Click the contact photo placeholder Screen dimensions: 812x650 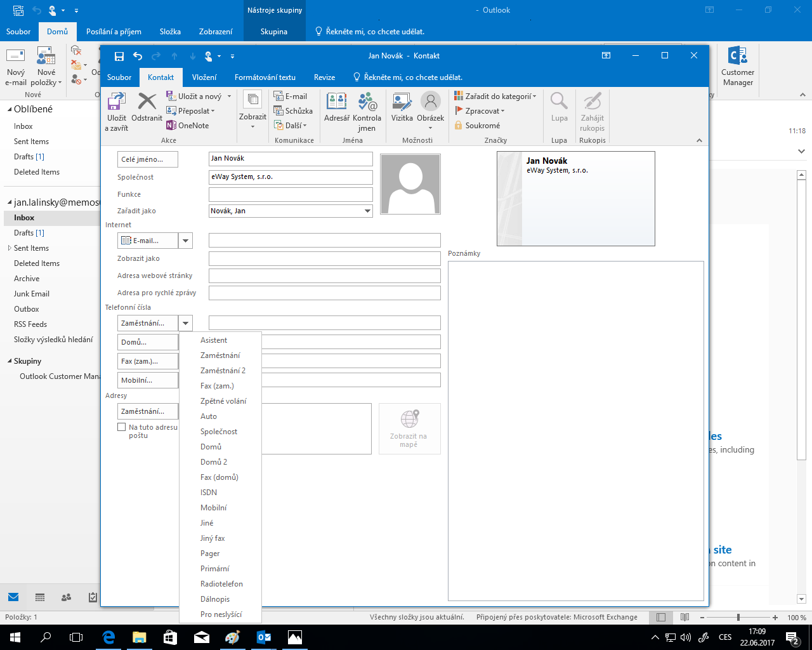click(410, 184)
